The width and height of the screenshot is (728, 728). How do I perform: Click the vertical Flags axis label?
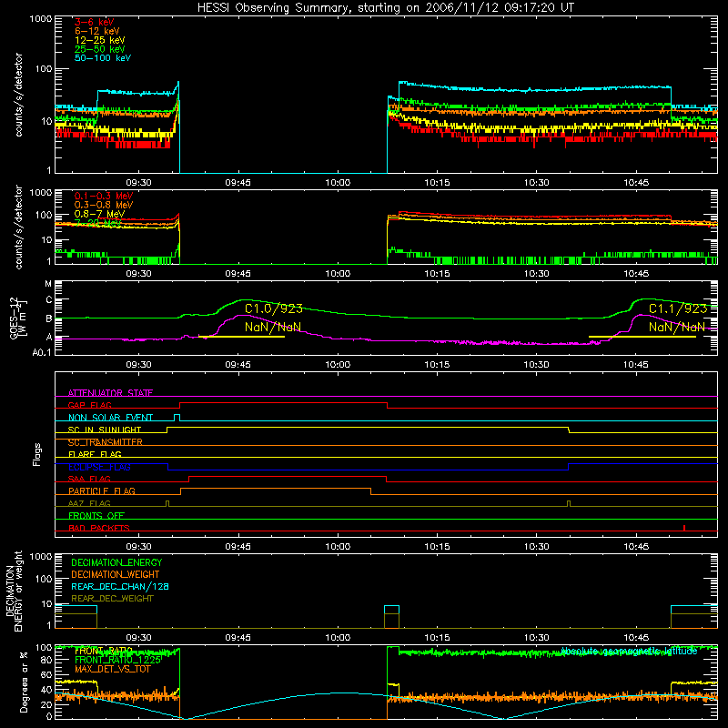pos(36,454)
